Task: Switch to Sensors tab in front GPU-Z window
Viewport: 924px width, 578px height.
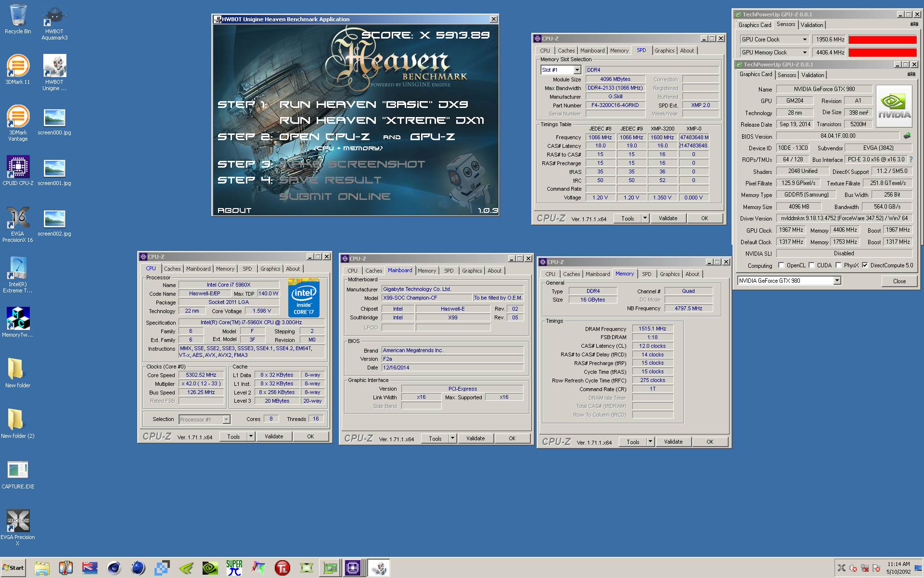Action: [787, 75]
